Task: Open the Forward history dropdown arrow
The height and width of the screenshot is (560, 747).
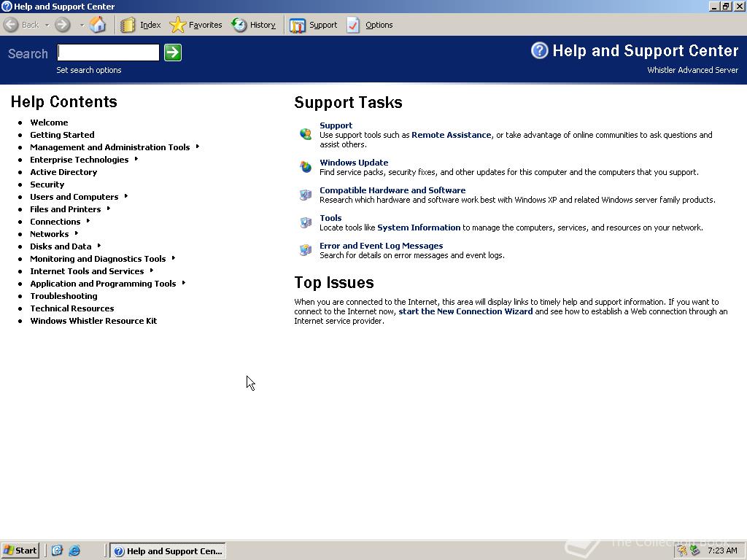Action: [x=82, y=25]
